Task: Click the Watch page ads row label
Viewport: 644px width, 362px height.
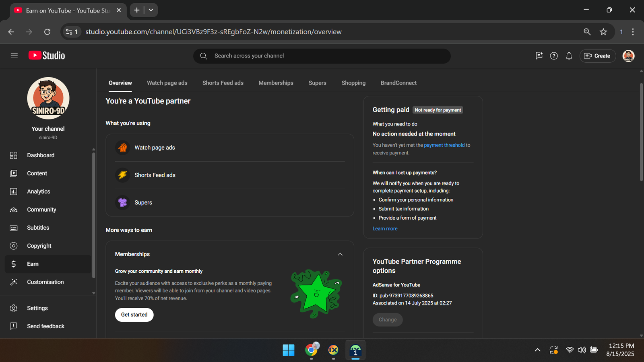Action: 155,148
